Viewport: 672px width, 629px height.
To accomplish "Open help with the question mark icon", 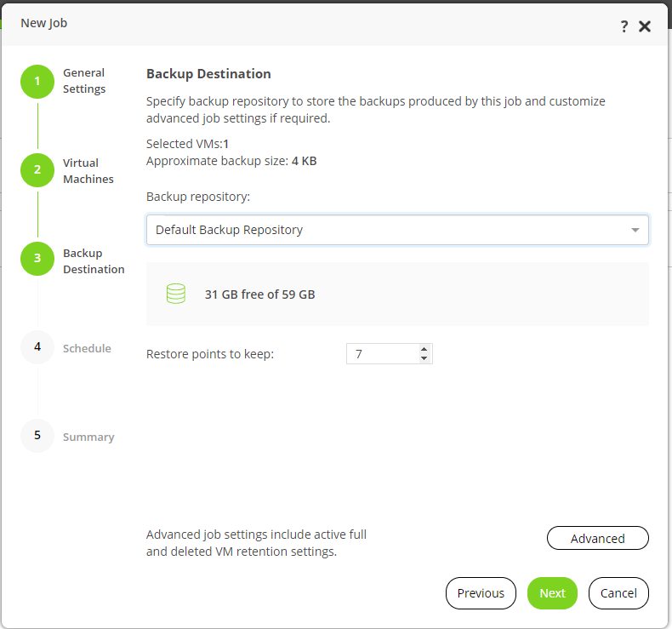I will point(624,26).
